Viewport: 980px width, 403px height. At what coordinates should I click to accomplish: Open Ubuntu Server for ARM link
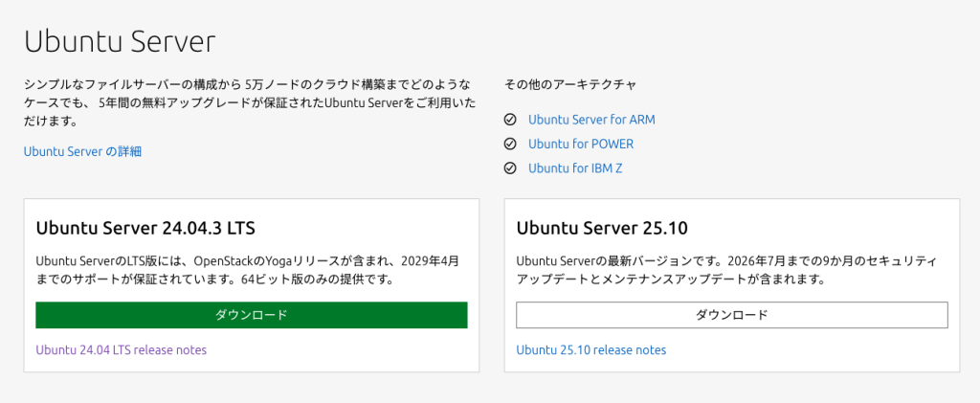click(591, 120)
